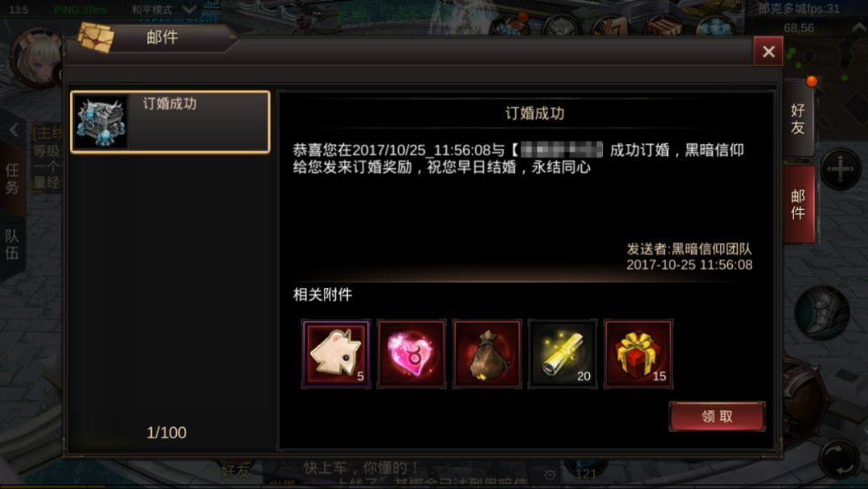The image size is (868, 489).
Task: Select the glowing scroll attachment
Action: pos(563,354)
